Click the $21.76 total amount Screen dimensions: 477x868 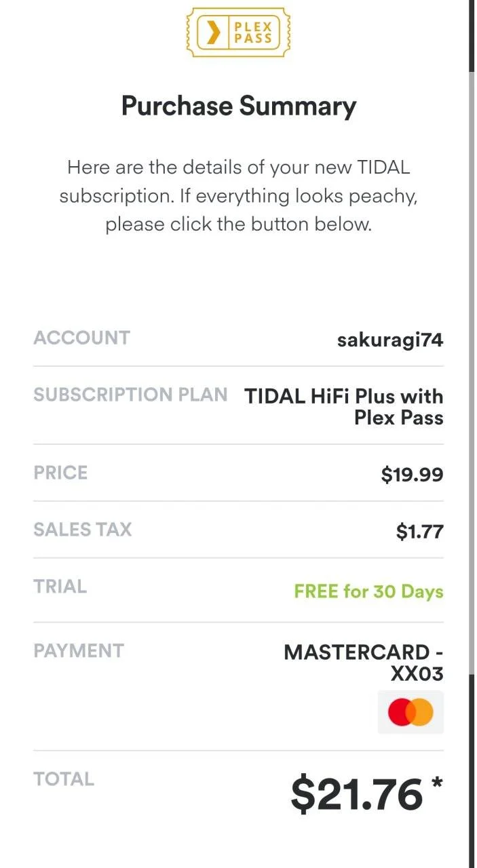pos(357,795)
